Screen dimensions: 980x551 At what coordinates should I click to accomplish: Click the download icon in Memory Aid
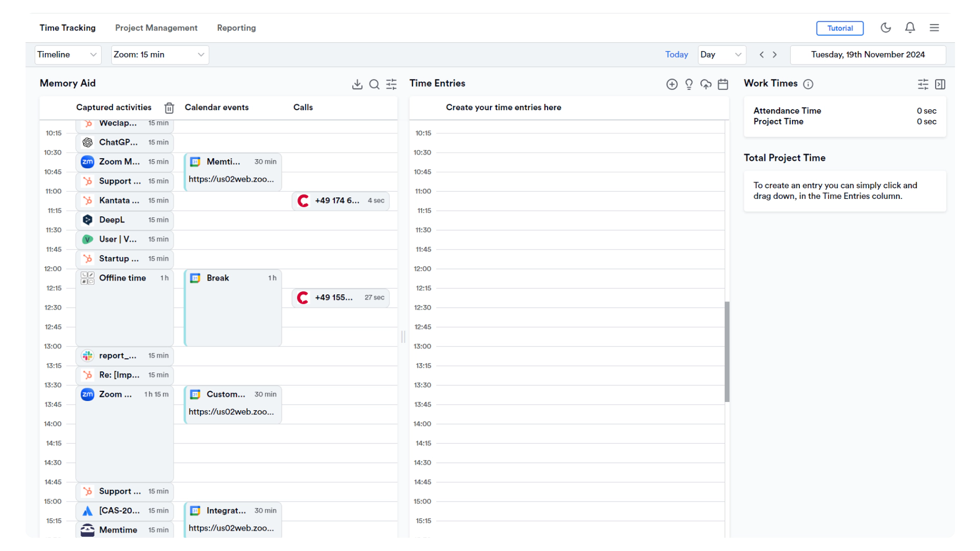[x=357, y=84]
